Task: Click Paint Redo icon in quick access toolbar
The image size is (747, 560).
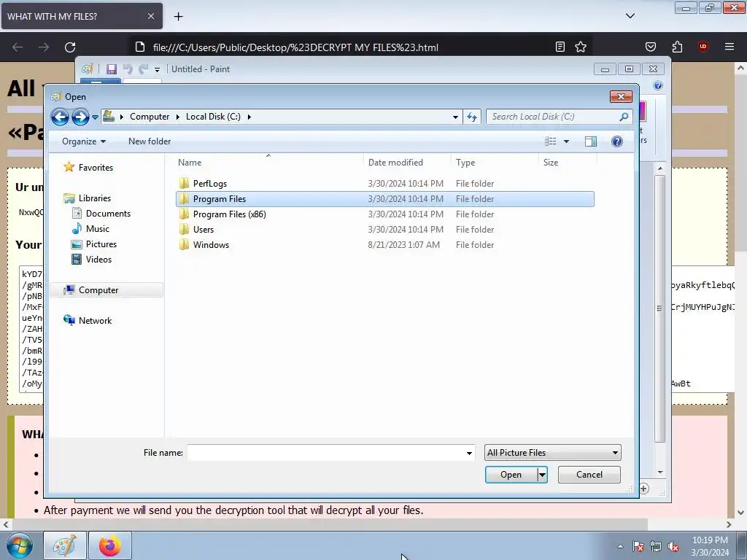Action: (x=143, y=69)
